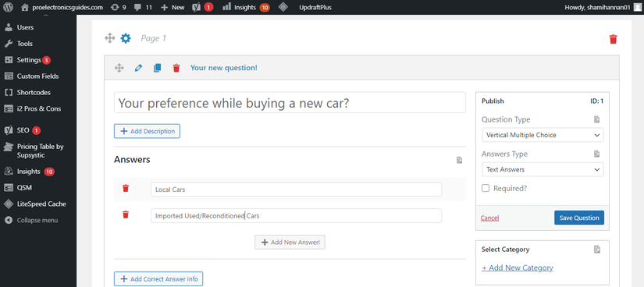Open Answers Type help document icon
The height and width of the screenshot is (287, 644).
596,154
